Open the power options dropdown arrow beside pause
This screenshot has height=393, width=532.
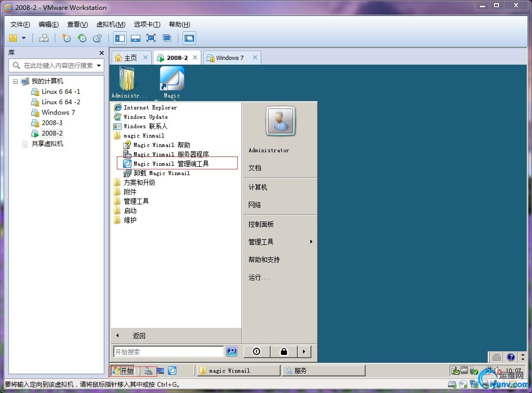pos(24,38)
